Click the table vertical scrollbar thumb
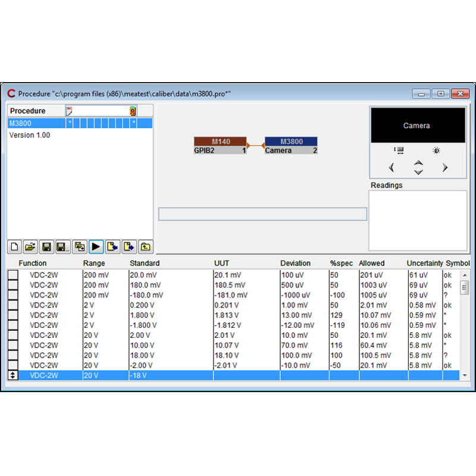Screen dimensions: 476x476 [x=464, y=288]
